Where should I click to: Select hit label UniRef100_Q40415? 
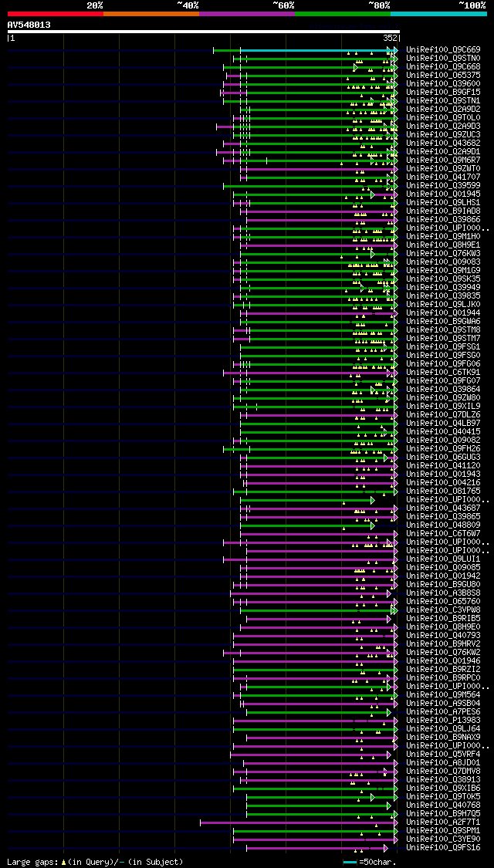[x=443, y=432]
